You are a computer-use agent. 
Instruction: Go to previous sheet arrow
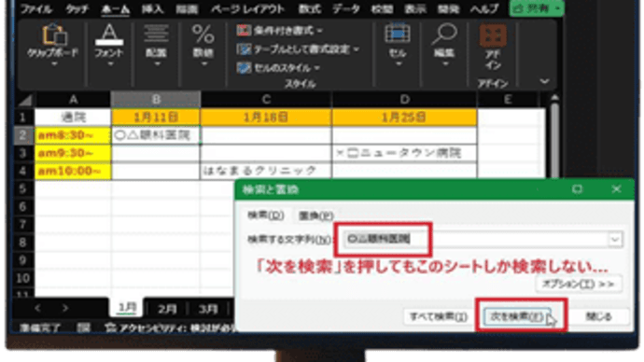tap(37, 308)
